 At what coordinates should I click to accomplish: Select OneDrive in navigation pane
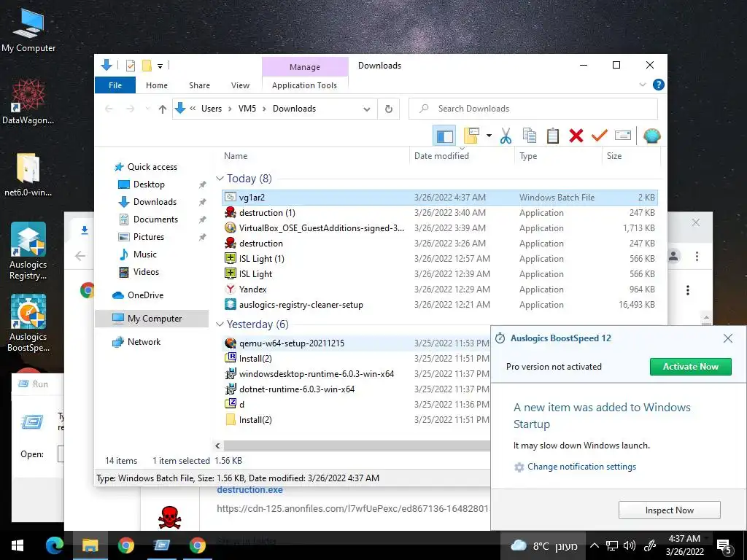(145, 295)
